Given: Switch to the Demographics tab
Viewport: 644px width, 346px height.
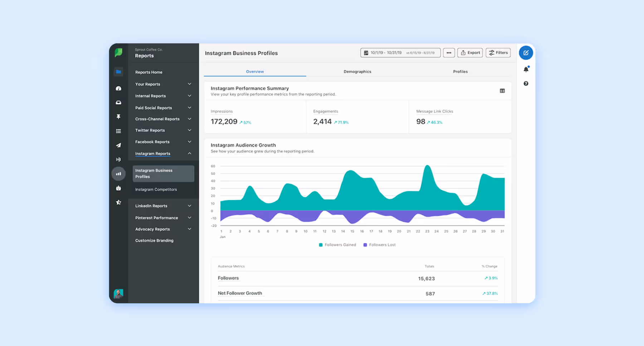Looking at the screenshot, I should pyautogui.click(x=357, y=71).
